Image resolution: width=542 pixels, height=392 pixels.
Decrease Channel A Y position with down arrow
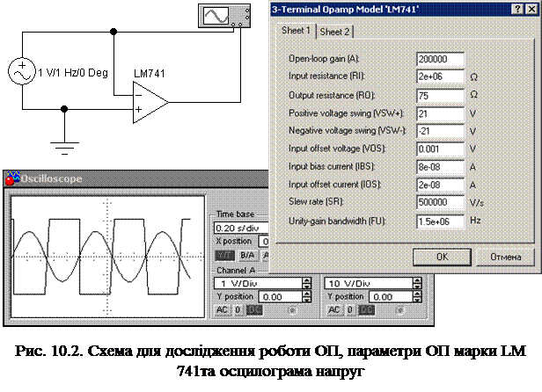click(306, 299)
